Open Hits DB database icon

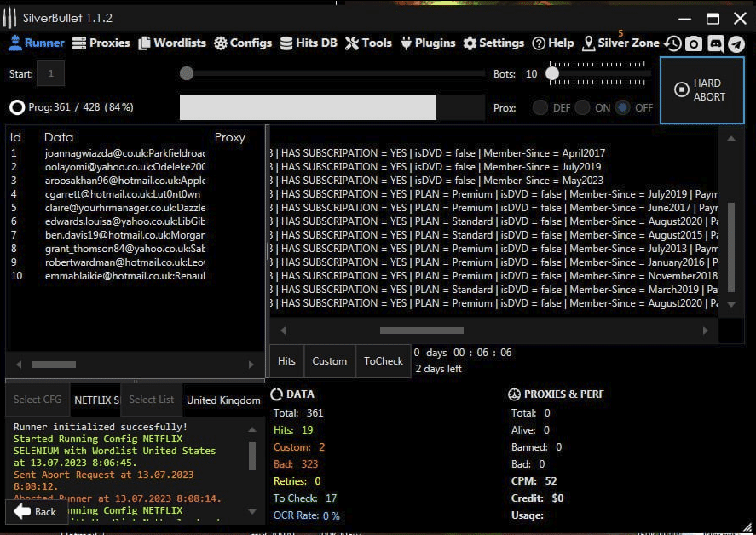[x=286, y=43]
